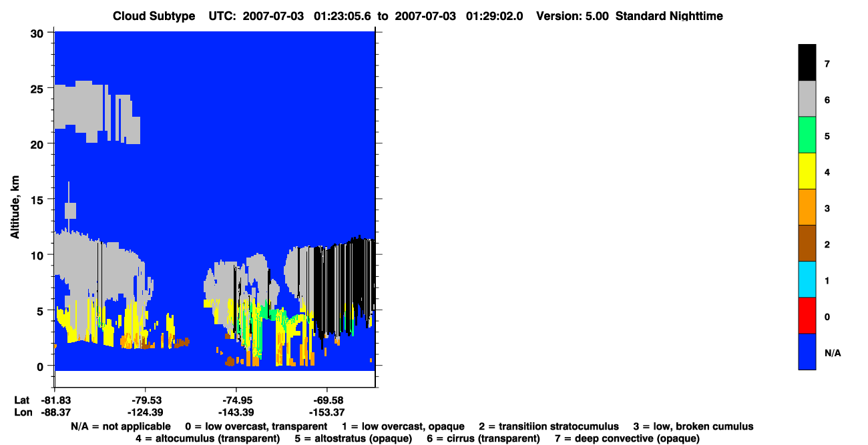The height and width of the screenshot is (445, 868).
Task: Click legend text '0 = low overcast, transparent'
Action: point(256,426)
